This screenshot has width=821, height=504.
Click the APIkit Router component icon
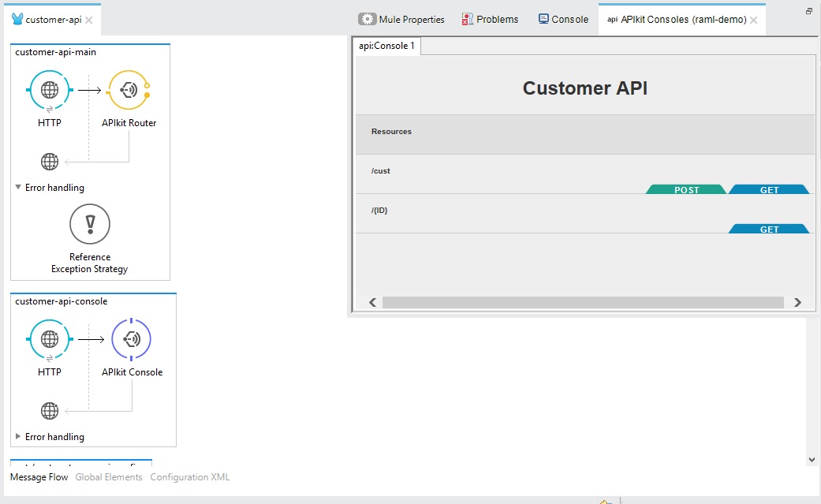(129, 90)
